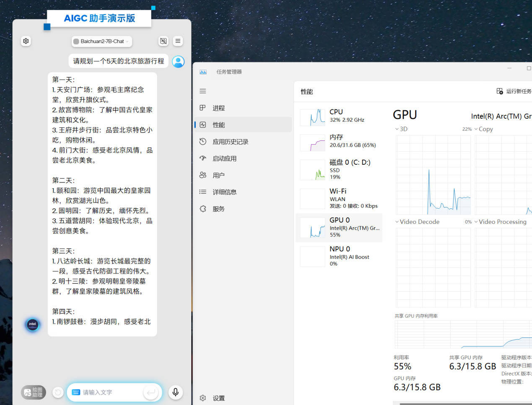The height and width of the screenshot is (405, 532).
Task: Open the Copy graph engine dropdown
Action: point(483,129)
